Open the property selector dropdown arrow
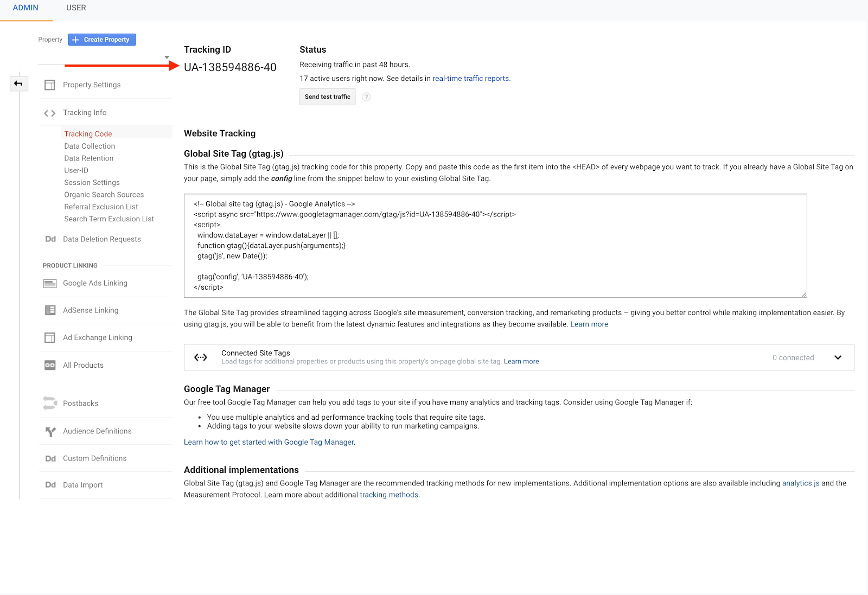 click(167, 57)
